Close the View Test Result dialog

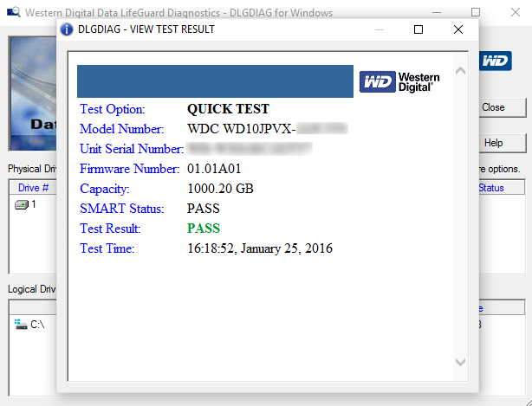[x=458, y=29]
